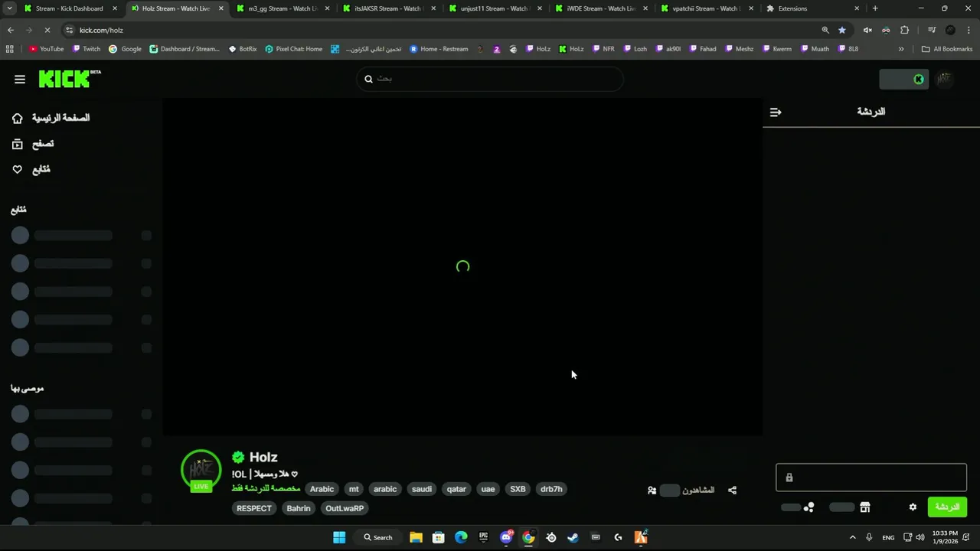Select the uae tag

point(488,489)
